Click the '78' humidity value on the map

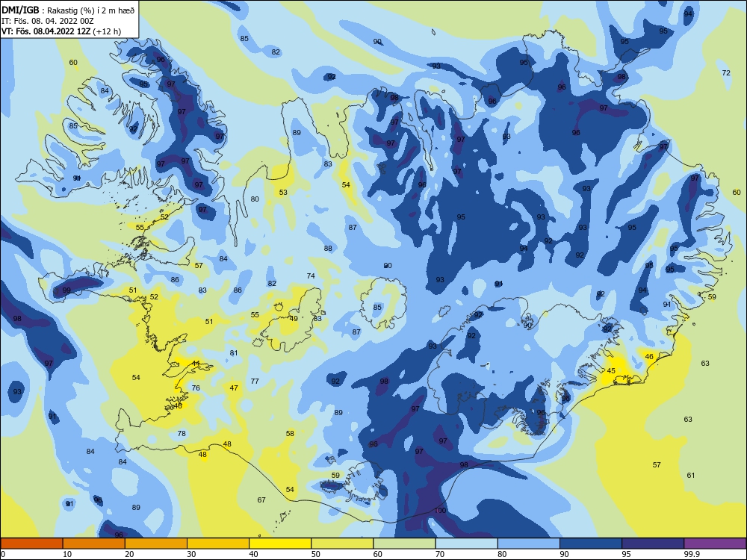pos(182,433)
